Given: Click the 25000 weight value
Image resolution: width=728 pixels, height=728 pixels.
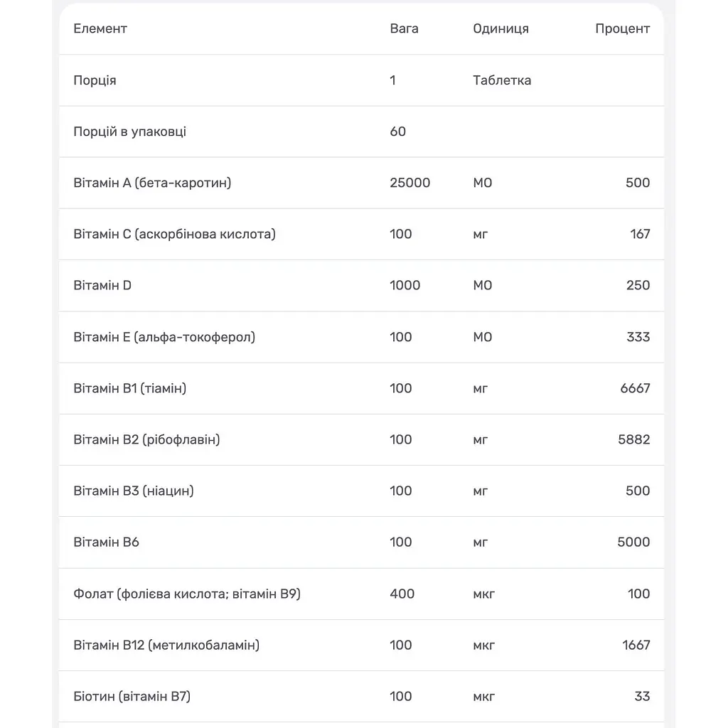Looking at the screenshot, I should point(410,183).
